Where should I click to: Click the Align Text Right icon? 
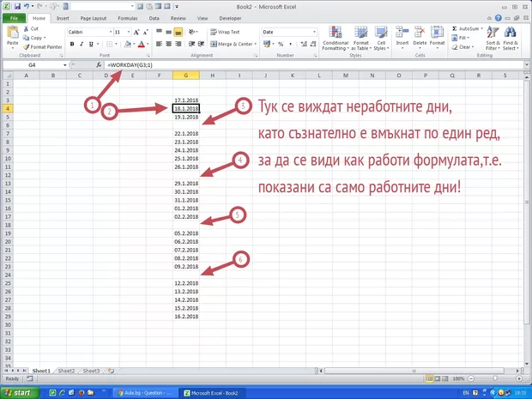point(178,44)
